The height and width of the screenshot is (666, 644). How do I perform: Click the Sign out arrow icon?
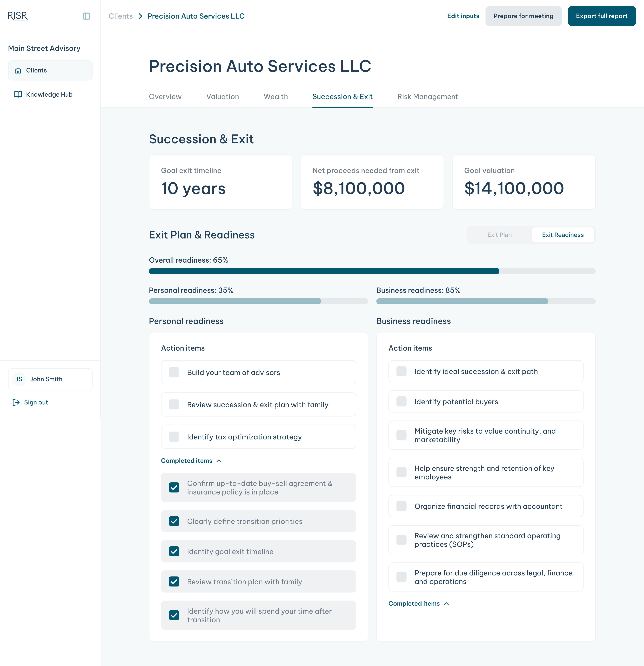pyautogui.click(x=16, y=402)
